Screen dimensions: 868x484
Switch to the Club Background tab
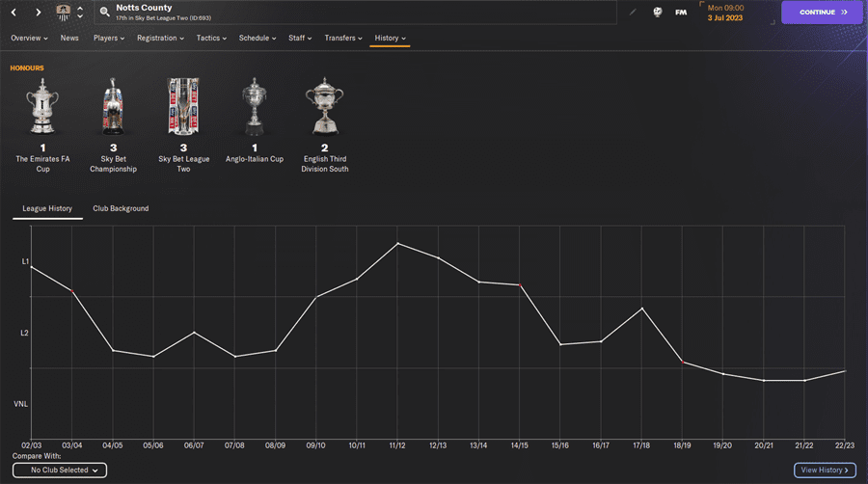click(x=121, y=208)
